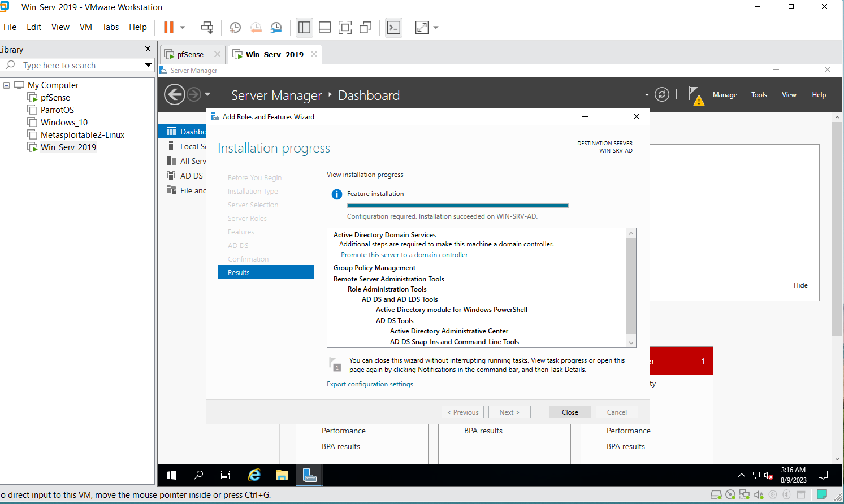Revert VM to previous snapshot
The image size is (844, 504).
tap(256, 27)
